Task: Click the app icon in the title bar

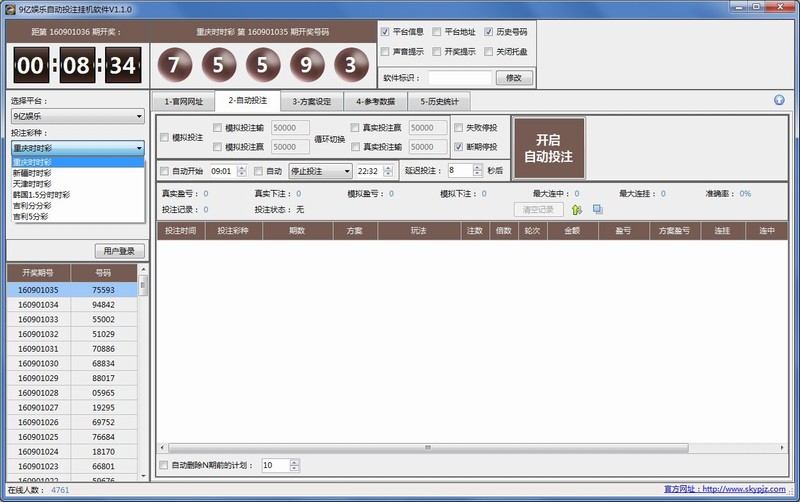Action: [x=10, y=8]
